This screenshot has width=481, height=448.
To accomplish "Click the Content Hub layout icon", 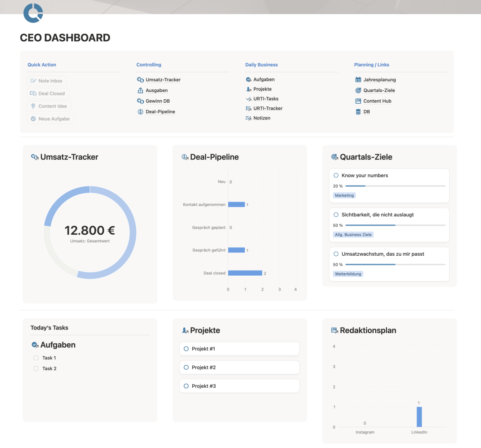I will (358, 101).
